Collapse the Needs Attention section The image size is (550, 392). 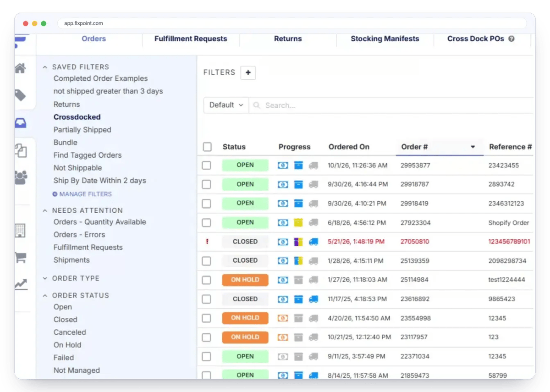point(45,210)
